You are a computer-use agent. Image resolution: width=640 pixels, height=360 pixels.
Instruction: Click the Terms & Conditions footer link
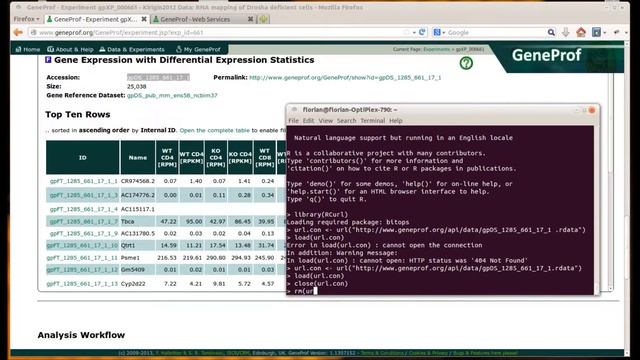pos(382,353)
